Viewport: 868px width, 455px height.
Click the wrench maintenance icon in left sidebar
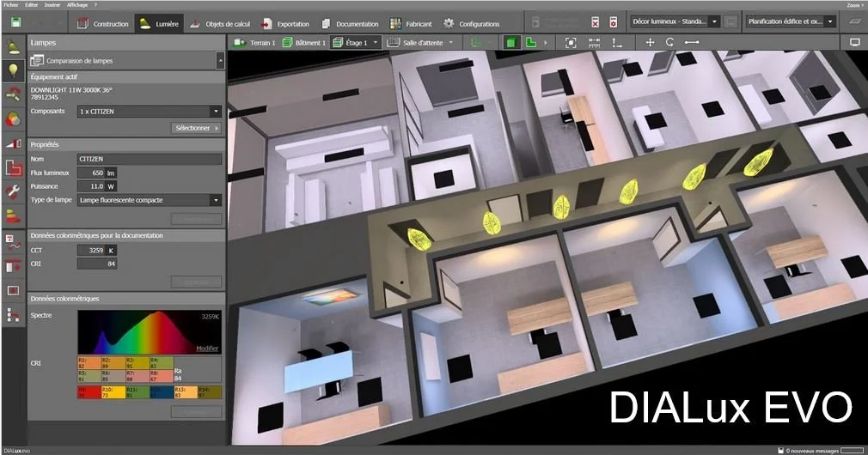pos(13,191)
